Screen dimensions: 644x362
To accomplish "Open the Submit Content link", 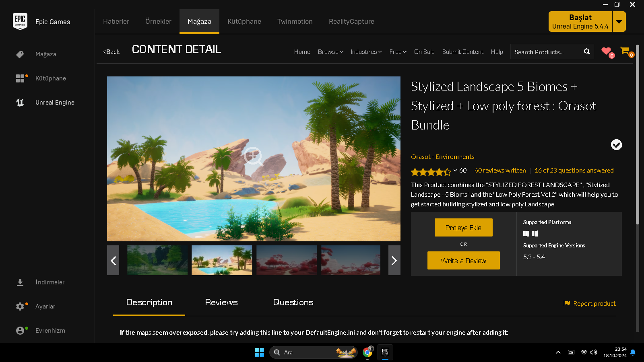I will [463, 52].
